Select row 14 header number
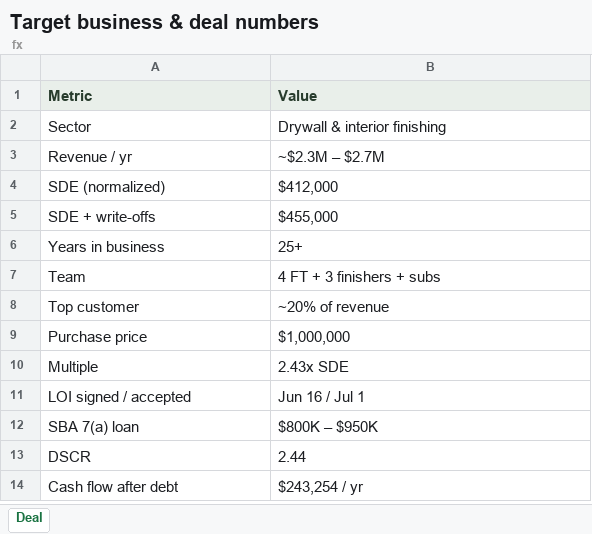 (x=20, y=486)
